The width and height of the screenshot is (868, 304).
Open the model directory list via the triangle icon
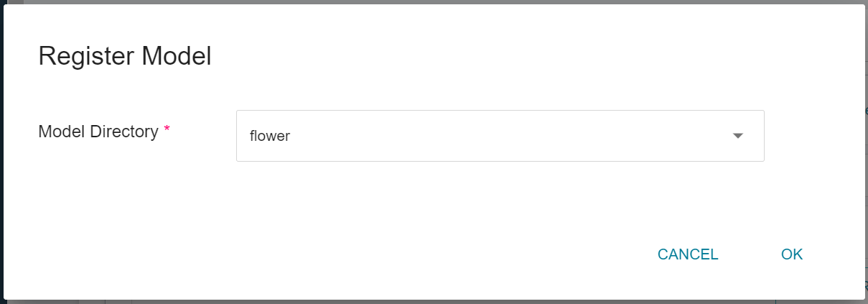737,136
